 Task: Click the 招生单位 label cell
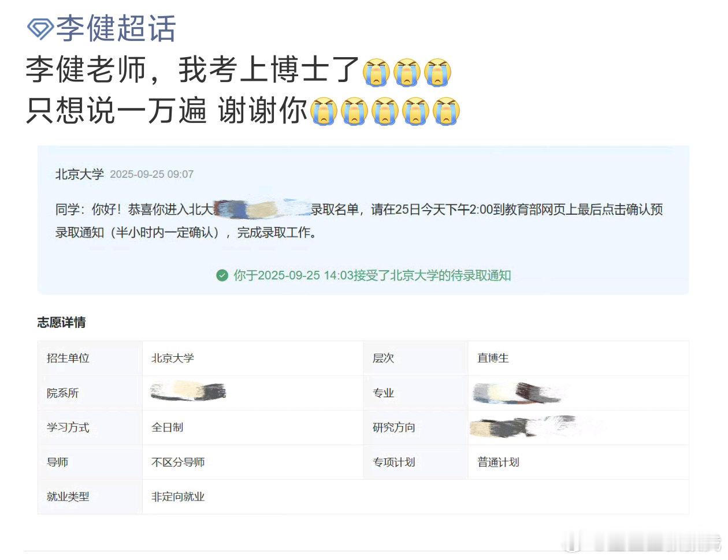click(68, 358)
